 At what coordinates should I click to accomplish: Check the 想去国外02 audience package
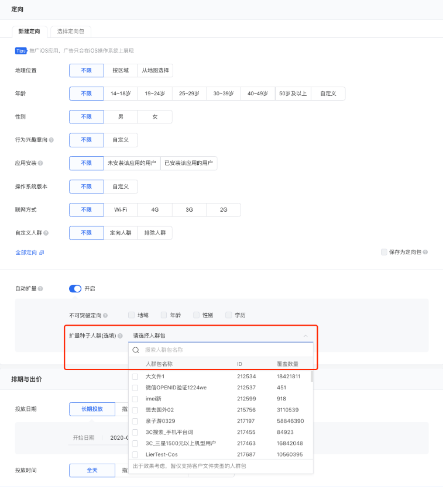coord(135,410)
